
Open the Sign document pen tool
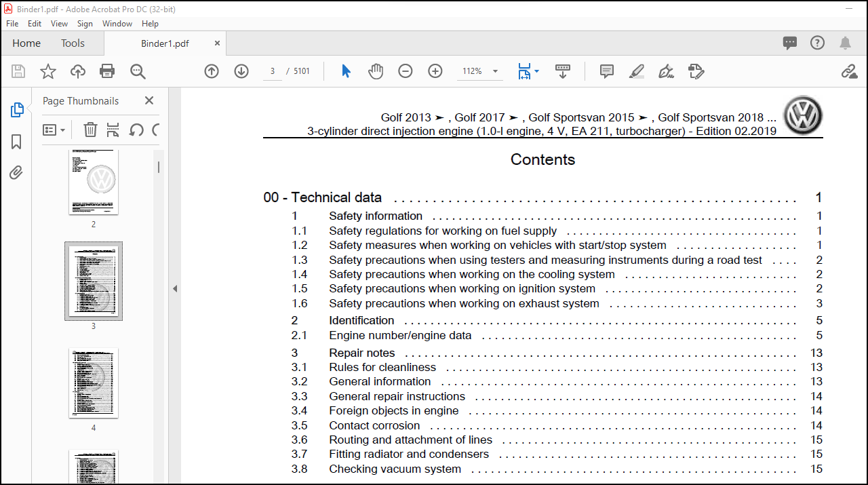point(666,71)
